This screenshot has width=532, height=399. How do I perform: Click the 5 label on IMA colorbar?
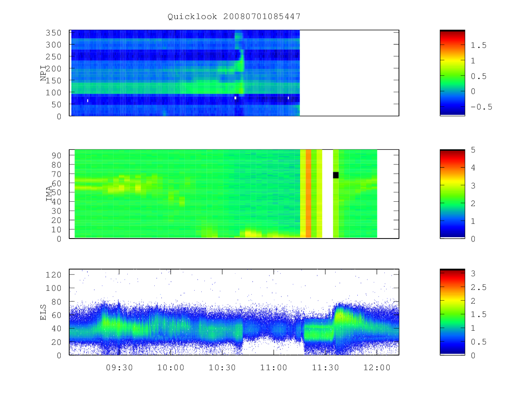[473, 150]
